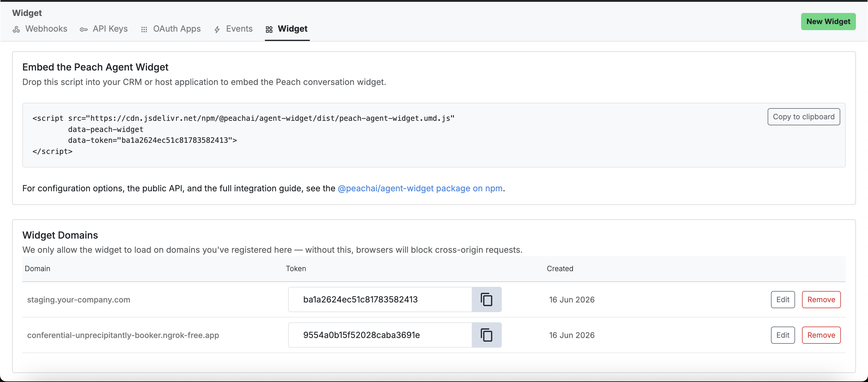Copy the embed script to clipboard
868x382 pixels.
(804, 117)
